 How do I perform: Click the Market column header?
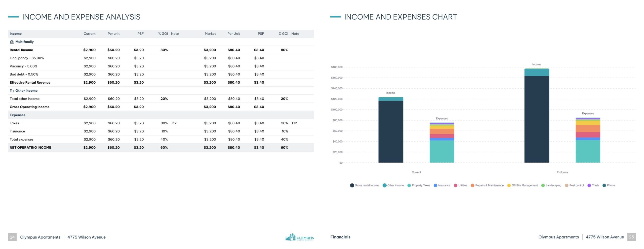(x=210, y=34)
